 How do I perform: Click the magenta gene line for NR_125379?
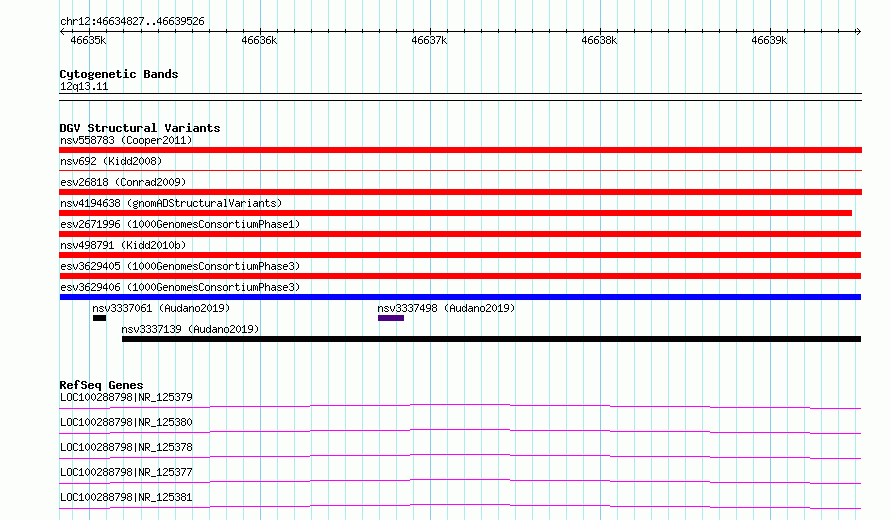point(460,406)
